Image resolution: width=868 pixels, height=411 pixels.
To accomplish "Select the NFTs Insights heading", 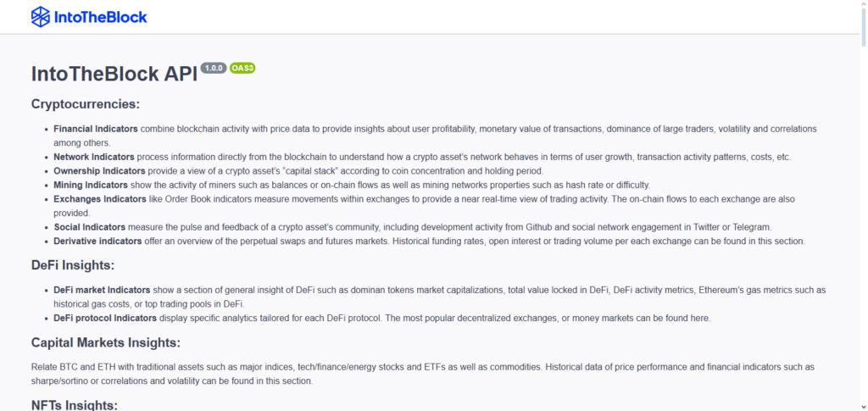I will pos(75,405).
